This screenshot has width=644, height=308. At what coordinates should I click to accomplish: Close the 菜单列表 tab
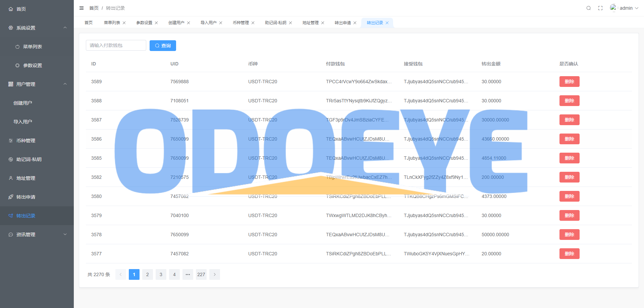[124, 23]
